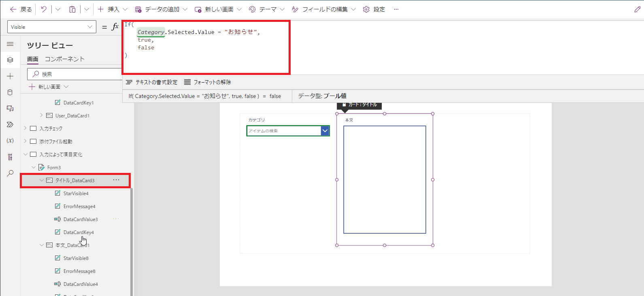The image size is (644, 296).
Task: Select DataCardKey4 in the tree
Action: (x=79, y=232)
